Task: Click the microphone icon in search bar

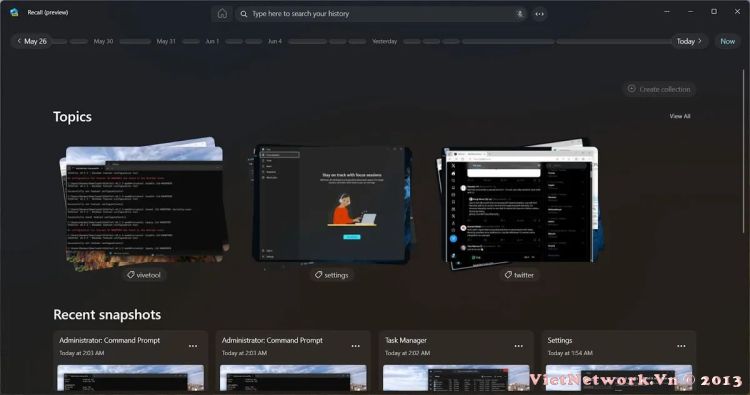Action: pyautogui.click(x=519, y=14)
